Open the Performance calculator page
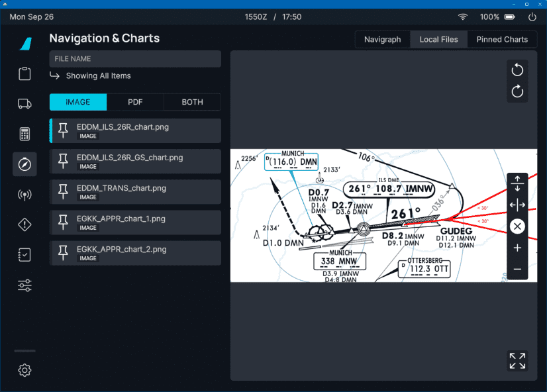The image size is (547, 392). pos(25,134)
